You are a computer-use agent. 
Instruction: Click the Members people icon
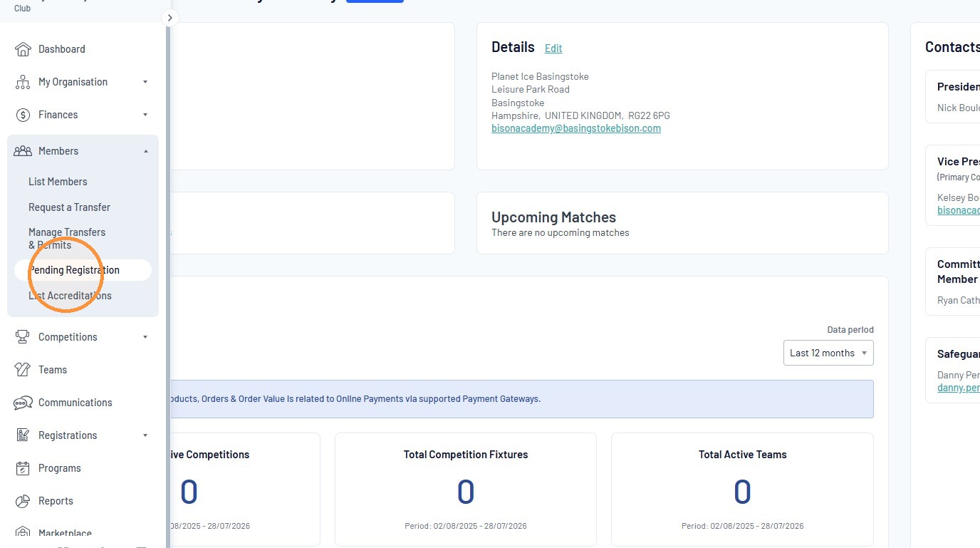click(x=23, y=151)
